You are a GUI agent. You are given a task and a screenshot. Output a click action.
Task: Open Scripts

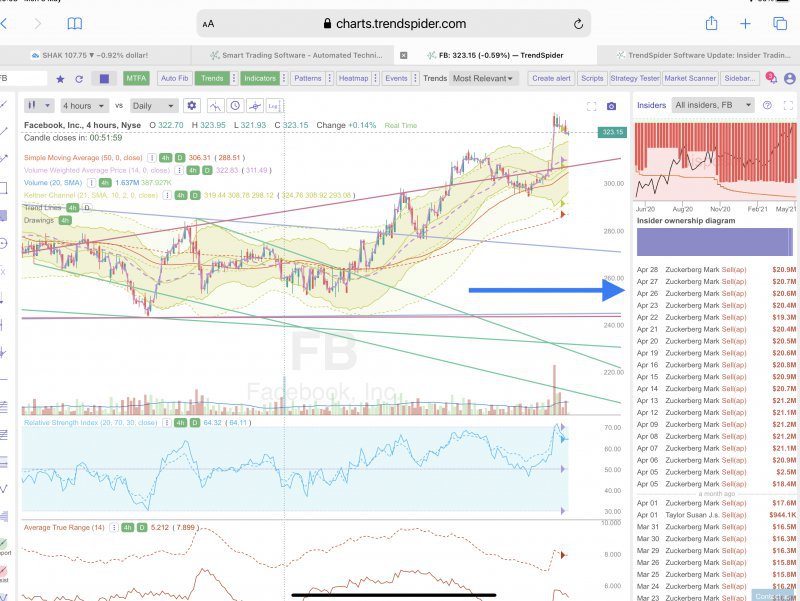[592, 79]
